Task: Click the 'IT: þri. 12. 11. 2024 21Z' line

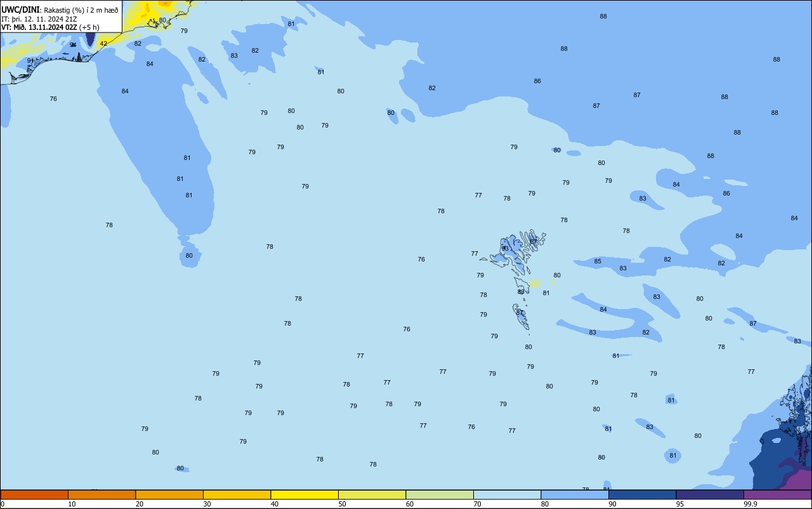Action: 39,19
